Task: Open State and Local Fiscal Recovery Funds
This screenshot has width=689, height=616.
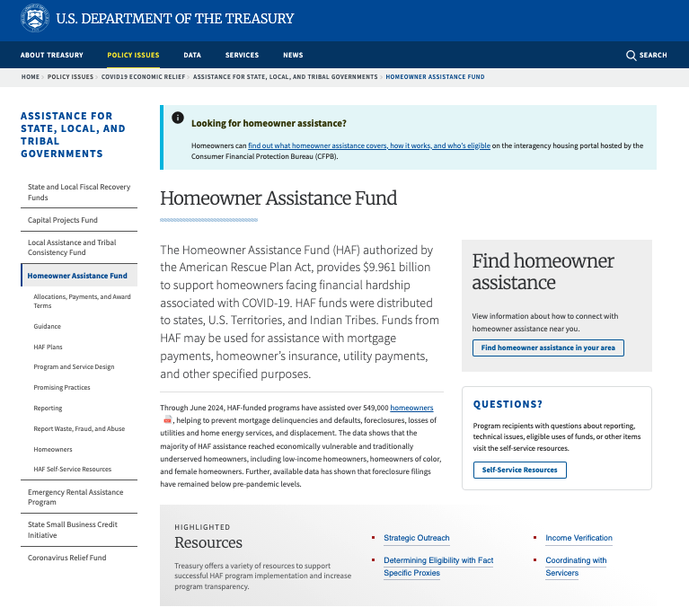Action: pos(79,192)
